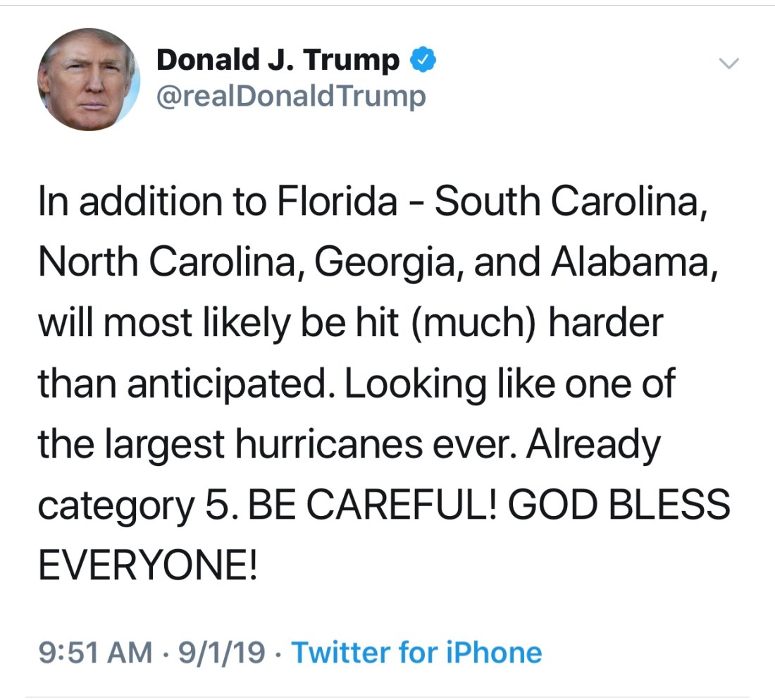Image resolution: width=775 pixels, height=700 pixels.
Task: Click the word Florida in the tweet
Action: [337, 202]
